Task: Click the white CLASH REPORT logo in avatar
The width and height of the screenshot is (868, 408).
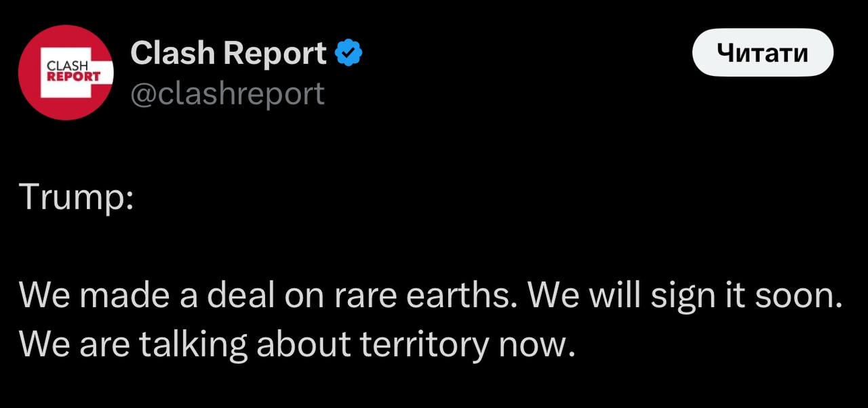Action: [x=74, y=72]
